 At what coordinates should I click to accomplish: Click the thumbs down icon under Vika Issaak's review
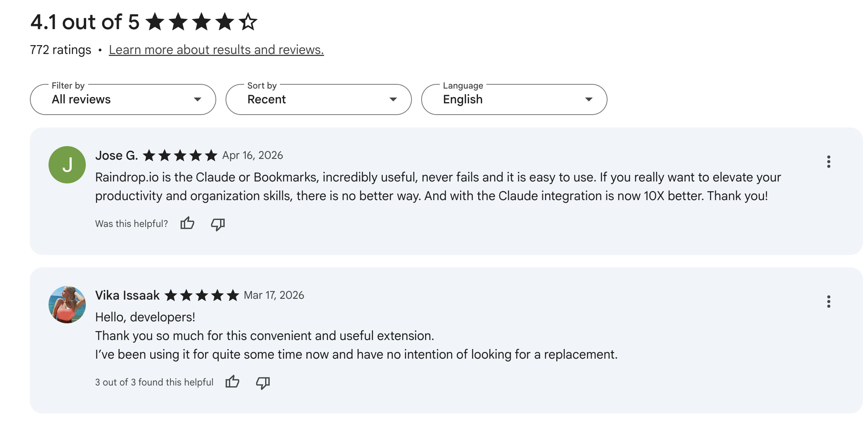coord(262,382)
